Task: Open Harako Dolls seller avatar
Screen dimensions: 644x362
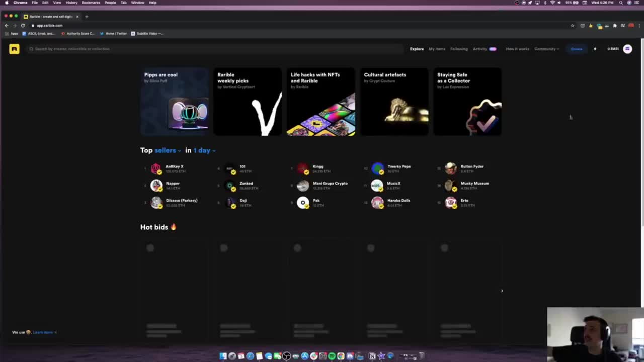Action: [377, 203]
